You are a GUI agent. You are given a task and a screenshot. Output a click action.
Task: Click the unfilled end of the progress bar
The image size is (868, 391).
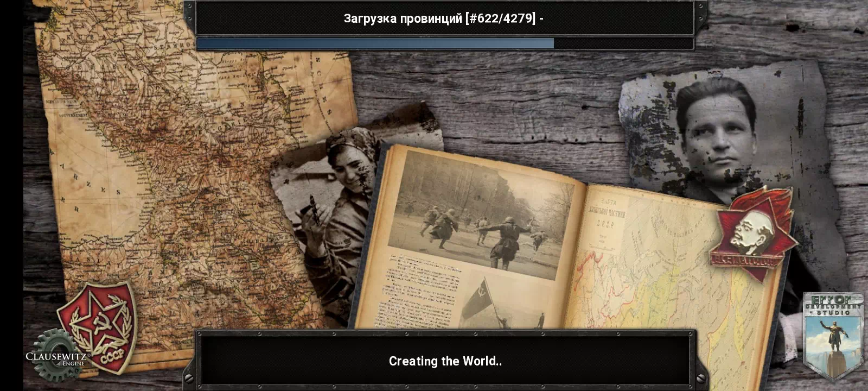click(624, 43)
